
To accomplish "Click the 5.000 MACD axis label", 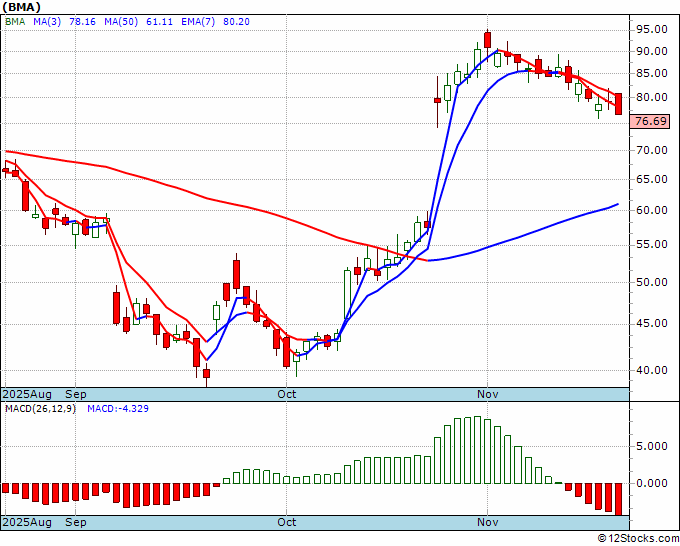I will [651, 446].
